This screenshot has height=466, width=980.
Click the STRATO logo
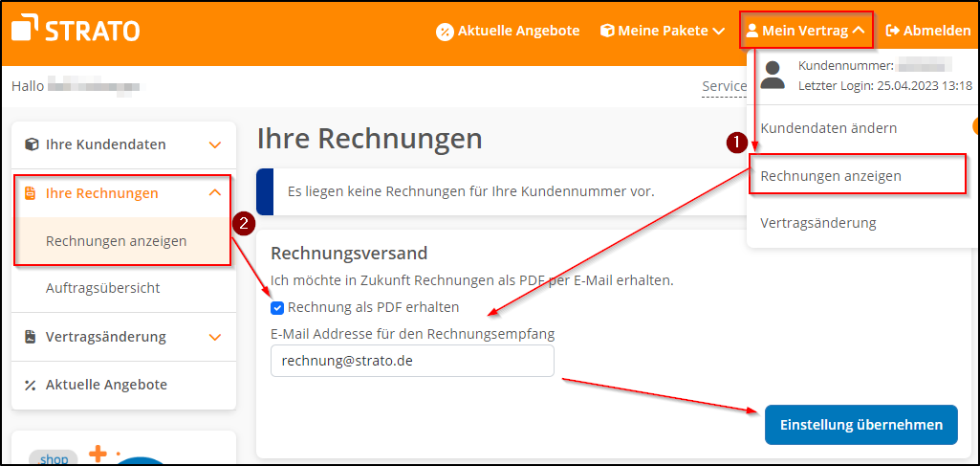tap(76, 30)
